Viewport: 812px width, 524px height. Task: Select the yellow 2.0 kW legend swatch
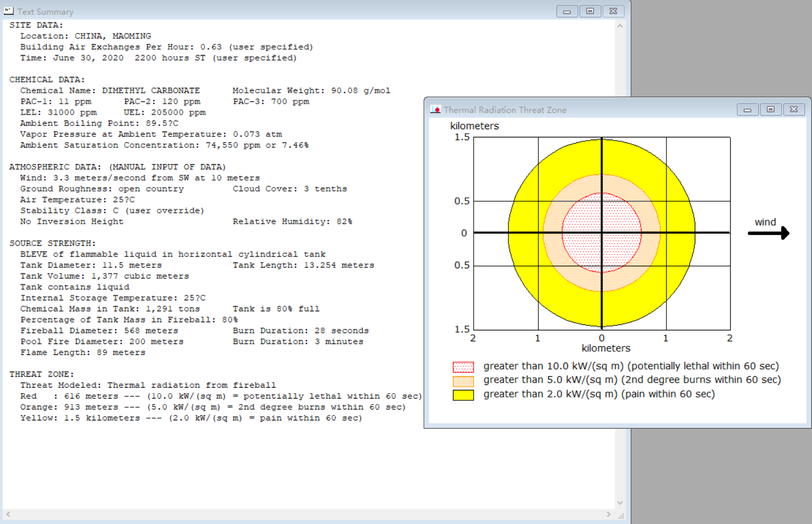tap(463, 395)
